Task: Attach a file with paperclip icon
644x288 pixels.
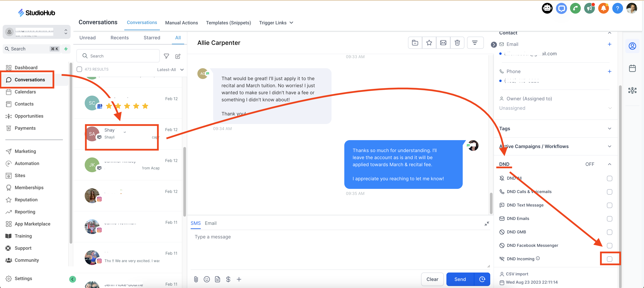Action: coord(196,279)
